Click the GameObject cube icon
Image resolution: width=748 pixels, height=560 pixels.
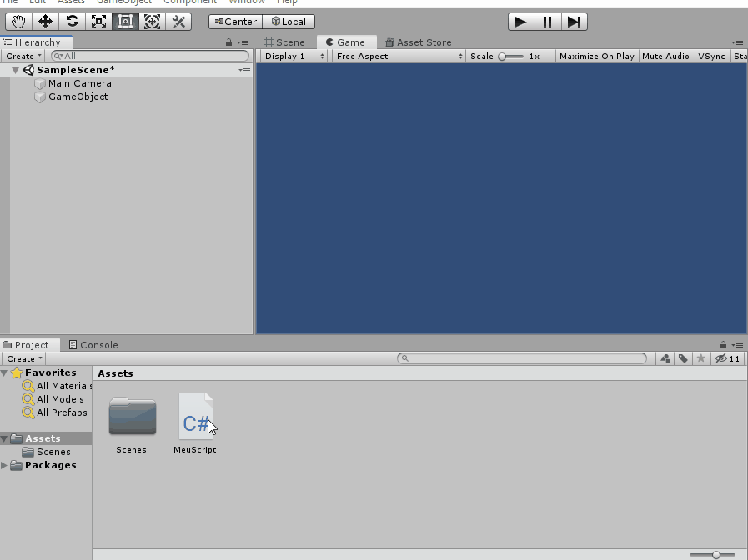click(x=40, y=97)
